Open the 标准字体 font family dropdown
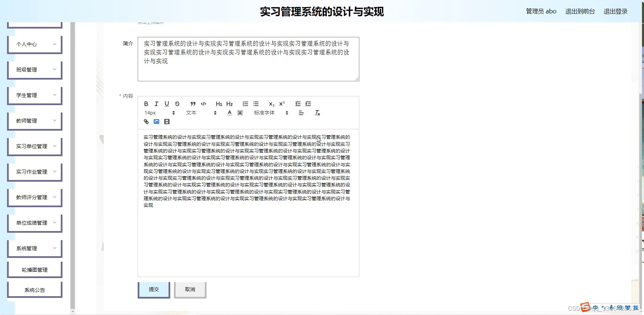The height and width of the screenshot is (315, 644). click(x=271, y=113)
